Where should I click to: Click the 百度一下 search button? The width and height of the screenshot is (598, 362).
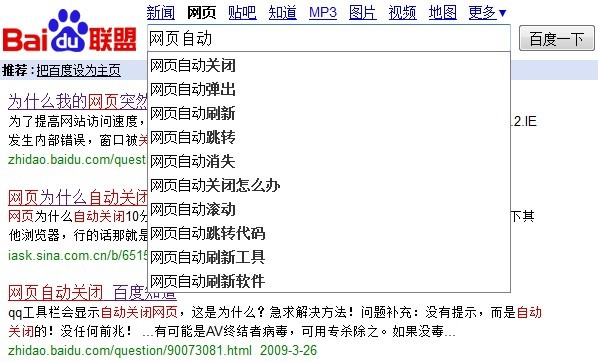tap(556, 39)
